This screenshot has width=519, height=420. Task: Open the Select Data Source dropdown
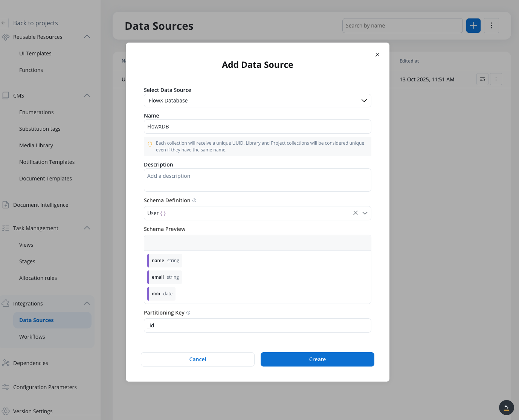coord(257,101)
